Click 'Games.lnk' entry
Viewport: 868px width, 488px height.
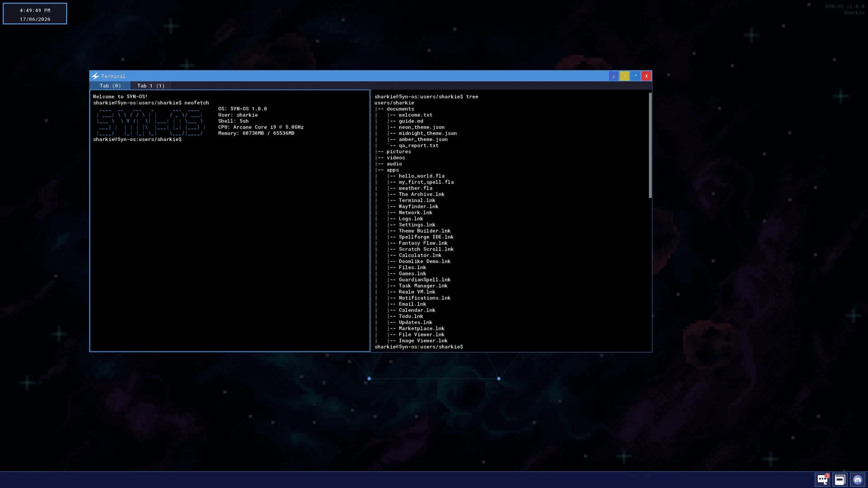[x=412, y=273]
